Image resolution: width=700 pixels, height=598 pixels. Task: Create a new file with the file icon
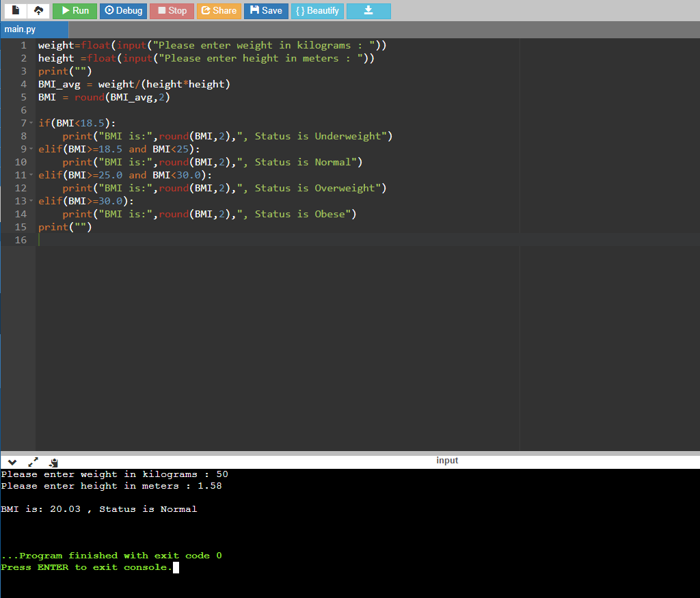[x=16, y=11]
